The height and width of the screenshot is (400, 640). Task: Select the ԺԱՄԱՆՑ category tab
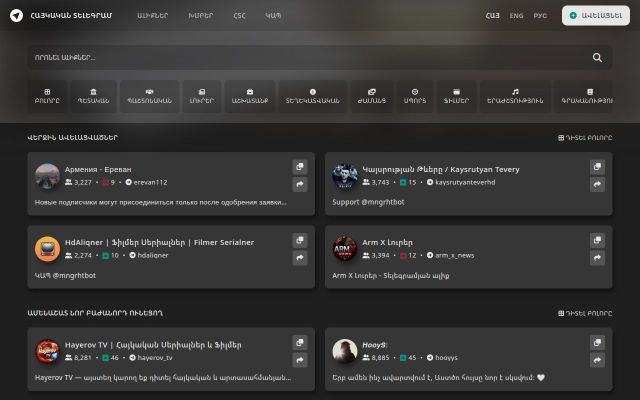pos(372,96)
